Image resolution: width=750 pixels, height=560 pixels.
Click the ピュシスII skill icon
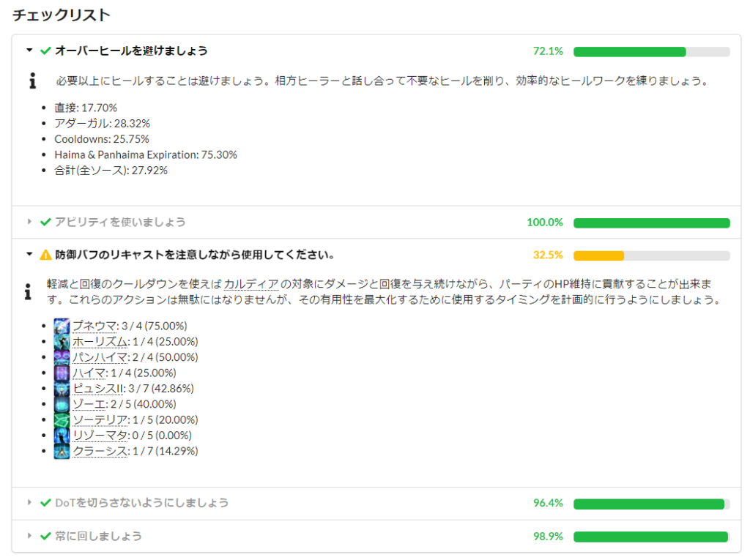pyautogui.click(x=62, y=388)
